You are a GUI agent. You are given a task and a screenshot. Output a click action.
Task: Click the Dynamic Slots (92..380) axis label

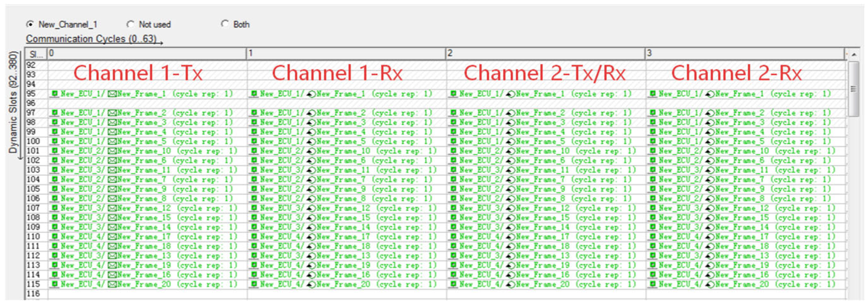pyautogui.click(x=13, y=102)
